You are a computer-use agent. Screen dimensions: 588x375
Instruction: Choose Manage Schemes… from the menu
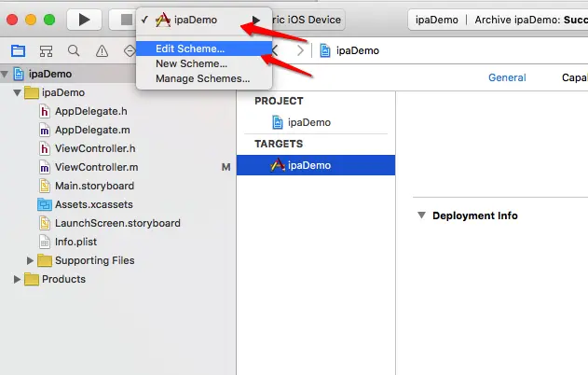pyautogui.click(x=204, y=79)
